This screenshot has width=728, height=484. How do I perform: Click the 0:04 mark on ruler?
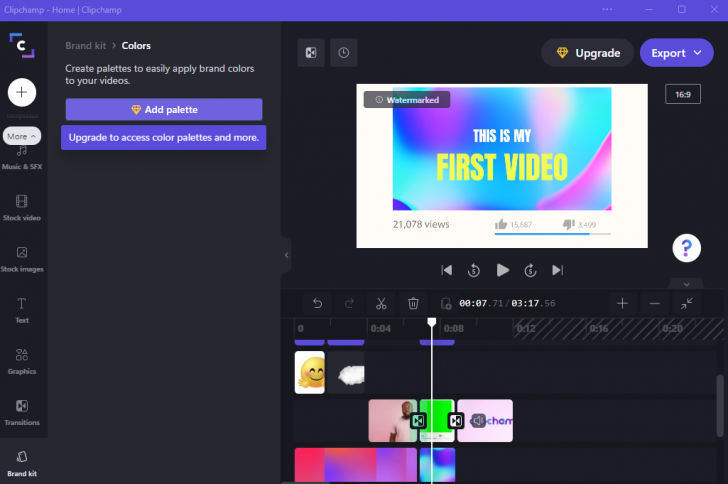click(381, 328)
